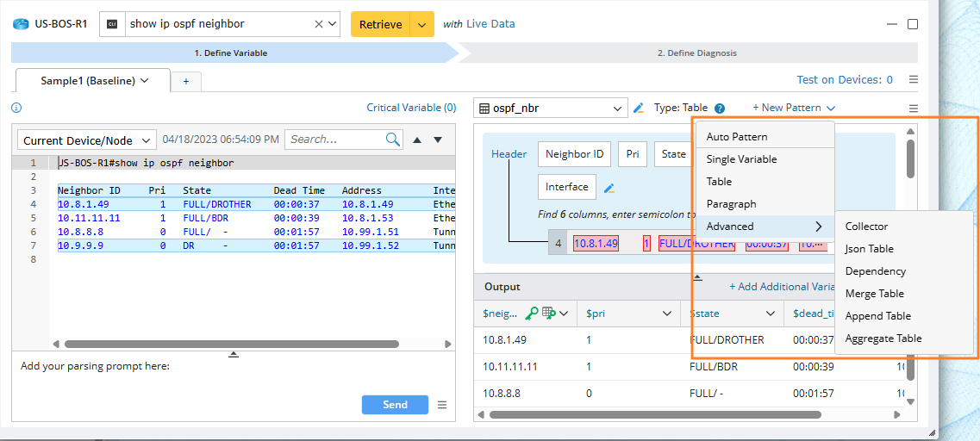This screenshot has height=441, width=980.
Task: Click the search magnifier icon in the output pane
Action: (x=393, y=140)
